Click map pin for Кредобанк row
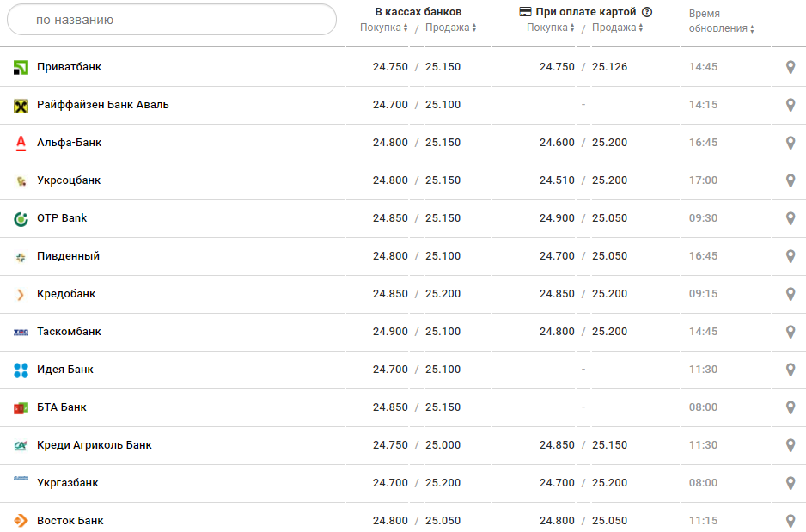806x532 pixels. click(791, 294)
